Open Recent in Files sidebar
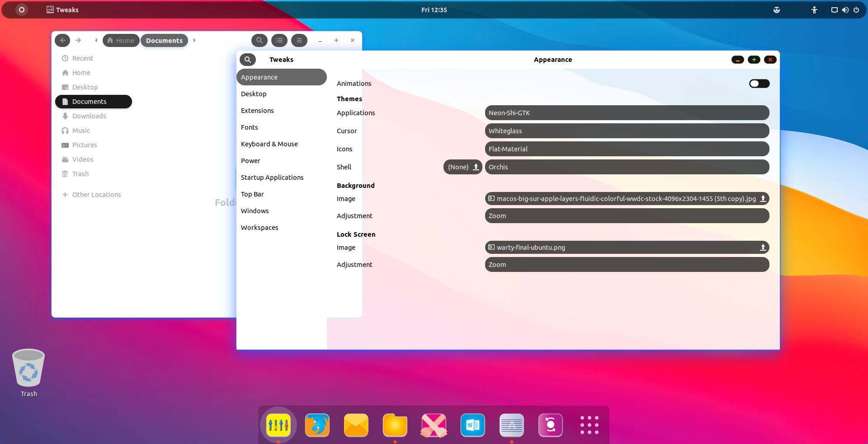The width and height of the screenshot is (868, 444). pos(94,58)
